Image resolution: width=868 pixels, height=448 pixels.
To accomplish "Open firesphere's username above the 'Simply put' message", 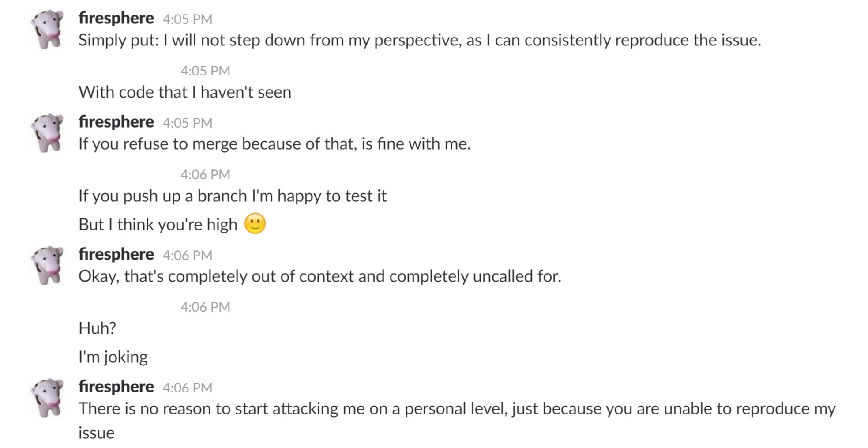I will tap(116, 18).
